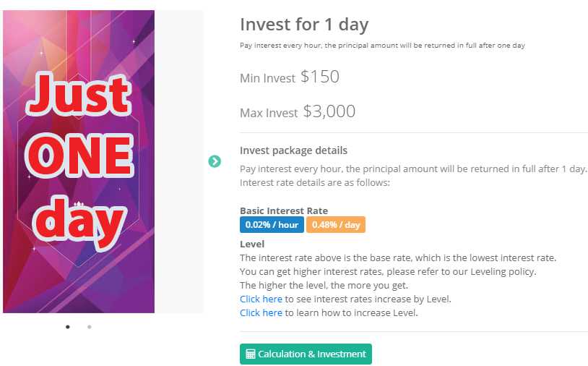Open 'Click here' link for interest rates by Level

(261, 299)
